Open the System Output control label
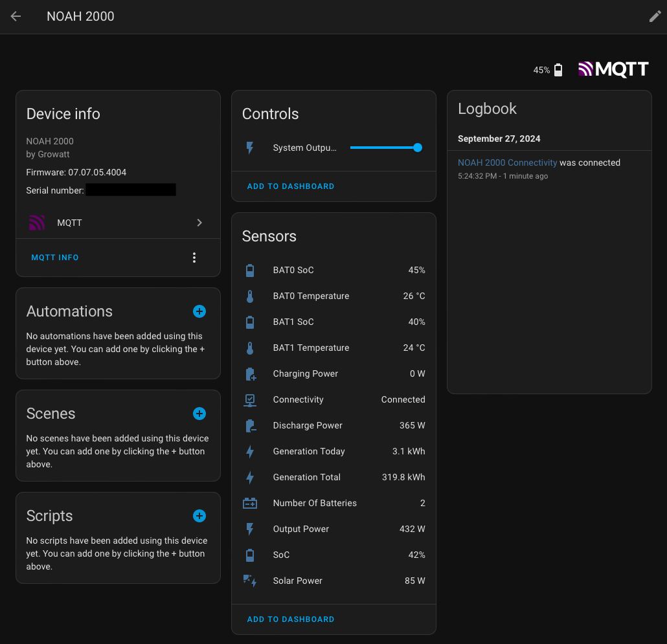Viewport: 667px width, 644px height. point(304,148)
